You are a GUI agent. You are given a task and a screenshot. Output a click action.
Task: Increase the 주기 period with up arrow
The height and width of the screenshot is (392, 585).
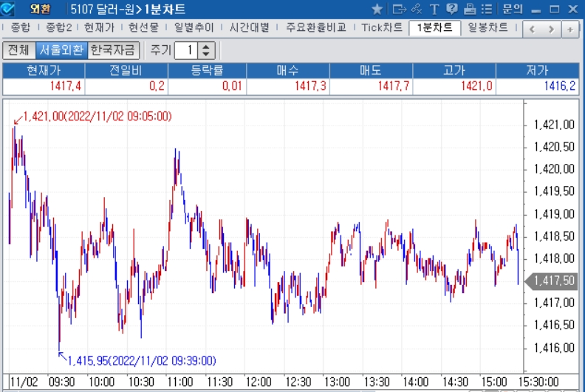tap(206, 47)
